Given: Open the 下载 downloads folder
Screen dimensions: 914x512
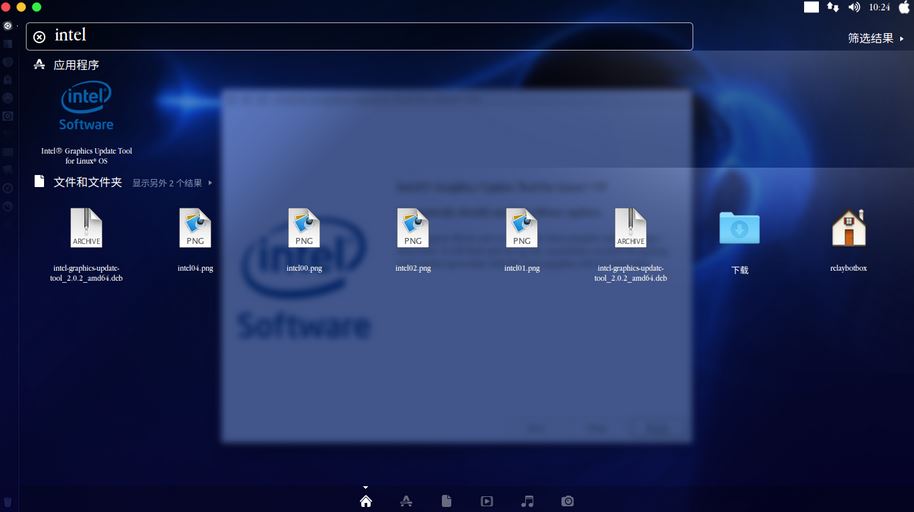Looking at the screenshot, I should (x=739, y=229).
